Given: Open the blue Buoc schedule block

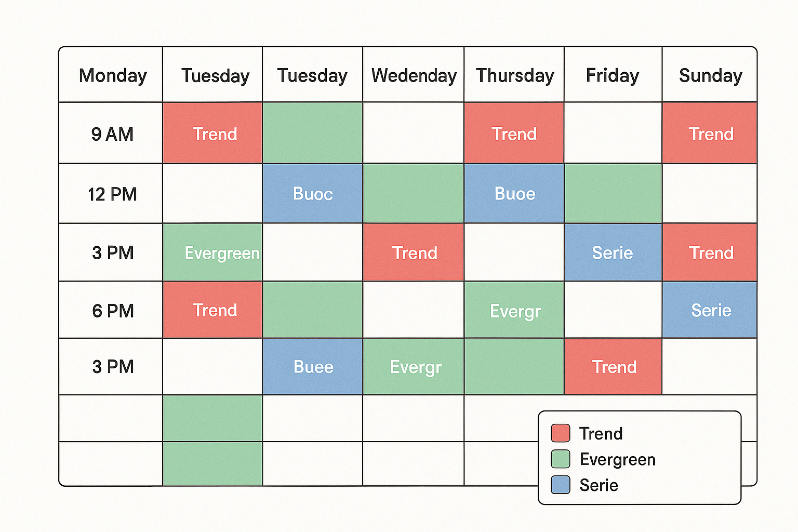Looking at the screenshot, I should [313, 194].
